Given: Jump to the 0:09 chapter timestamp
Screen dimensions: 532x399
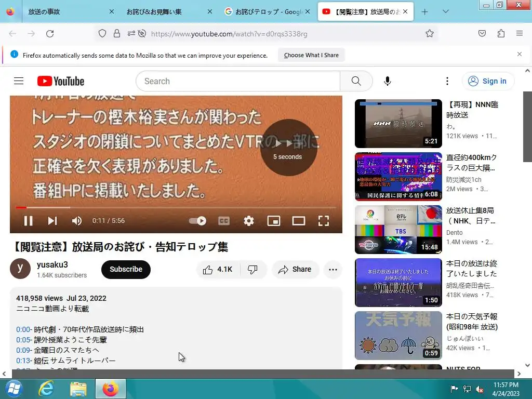Looking at the screenshot, I should 23,350.
